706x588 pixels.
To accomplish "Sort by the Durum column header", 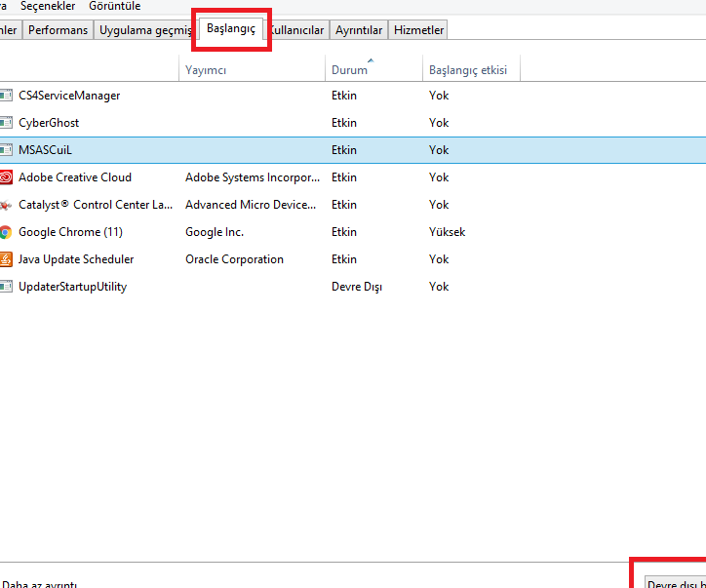I will tap(373, 68).
